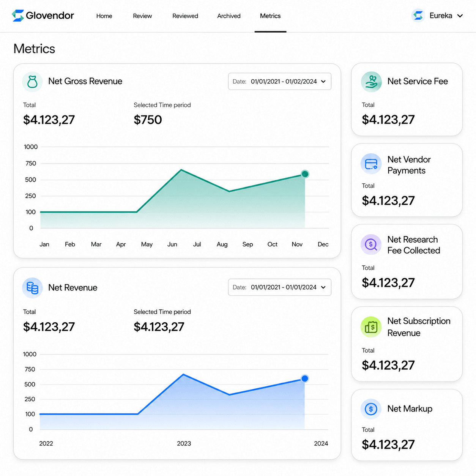Image resolution: width=476 pixels, height=476 pixels.
Task: Click Net Markup total $4.123,27 value
Action: coord(388,444)
